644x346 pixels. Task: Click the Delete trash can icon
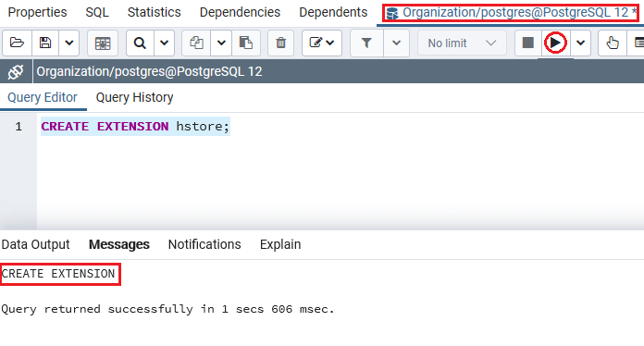pyautogui.click(x=281, y=43)
